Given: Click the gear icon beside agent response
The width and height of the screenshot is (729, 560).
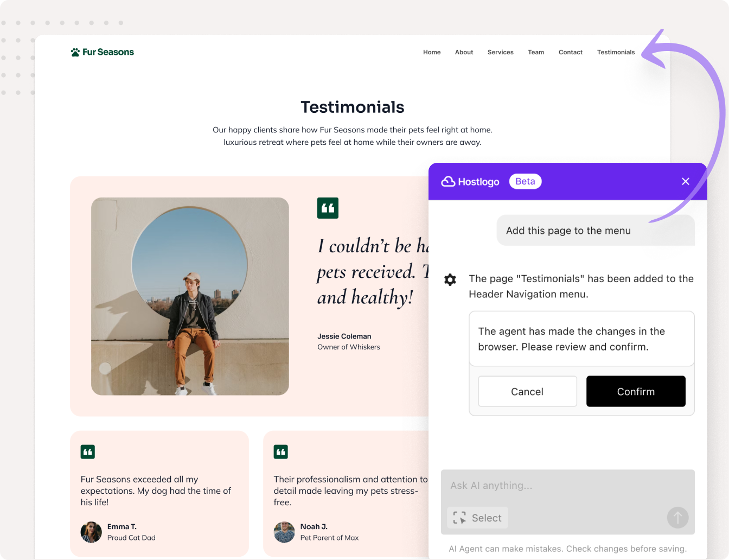Looking at the screenshot, I should tap(450, 280).
